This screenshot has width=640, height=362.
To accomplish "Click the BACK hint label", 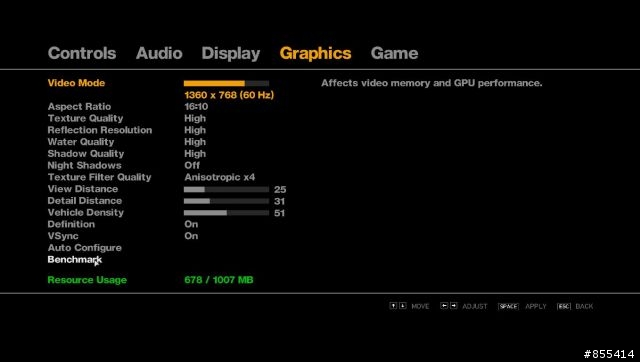I will (x=584, y=306).
